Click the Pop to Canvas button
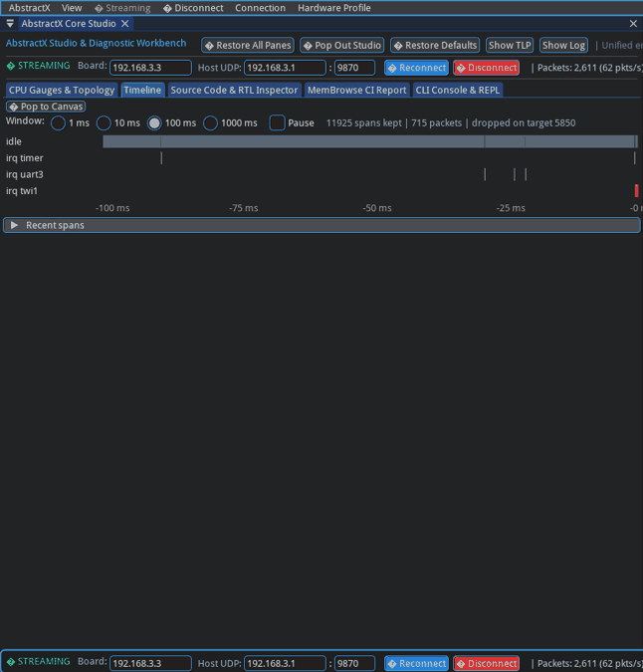 pyautogui.click(x=46, y=107)
